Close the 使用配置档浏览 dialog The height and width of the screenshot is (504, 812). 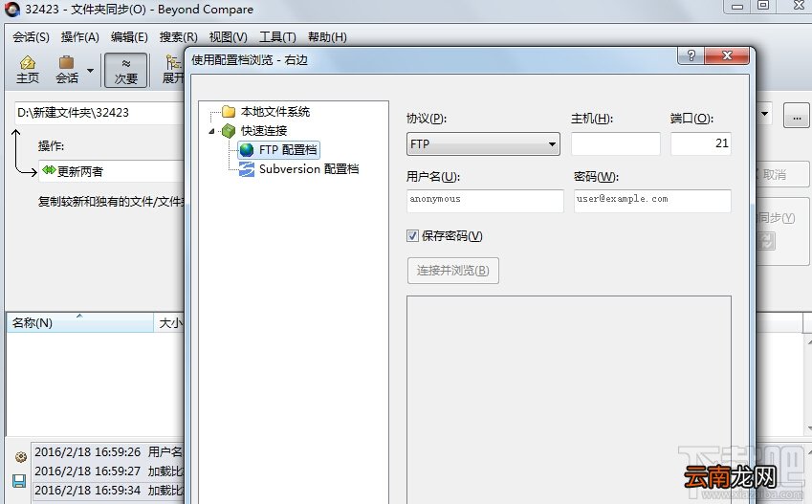point(727,55)
